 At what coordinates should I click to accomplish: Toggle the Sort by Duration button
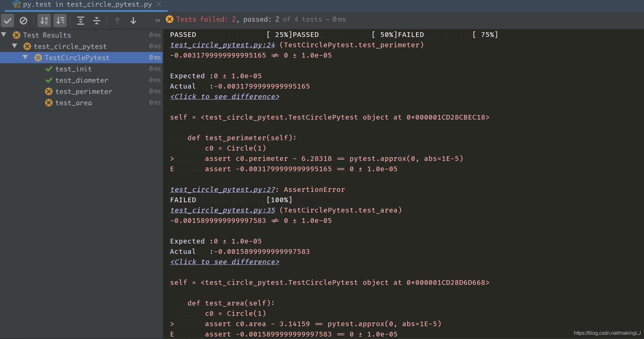point(60,21)
